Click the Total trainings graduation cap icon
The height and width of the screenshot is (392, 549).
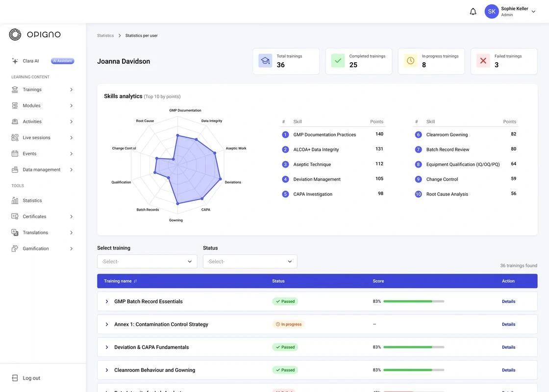point(265,61)
